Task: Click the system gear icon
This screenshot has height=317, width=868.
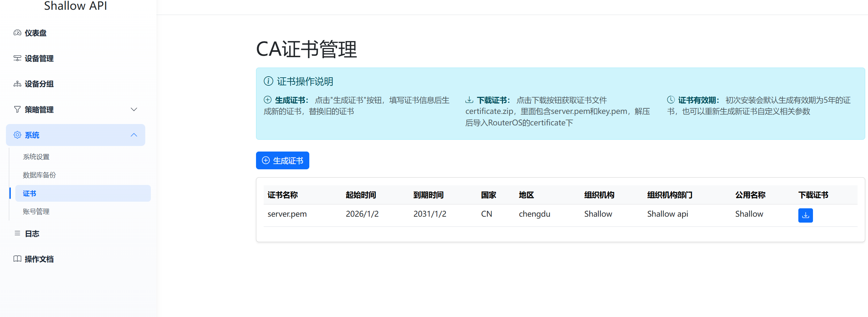Action: [x=17, y=135]
